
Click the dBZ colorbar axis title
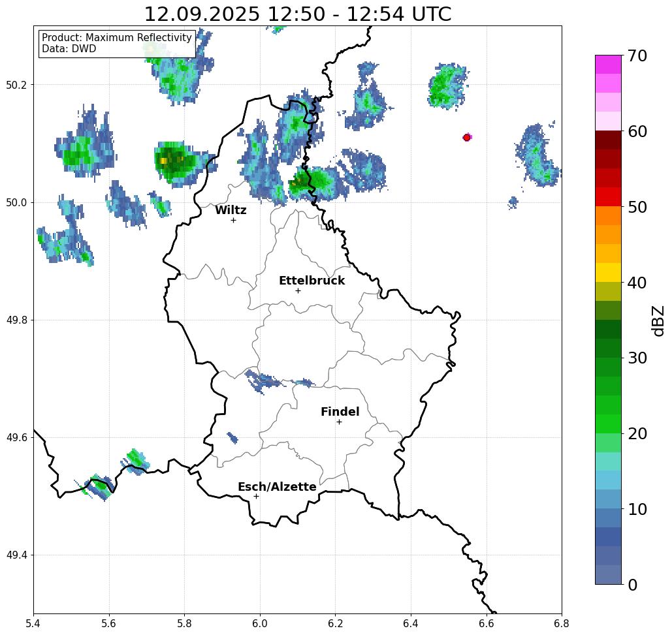coord(658,320)
